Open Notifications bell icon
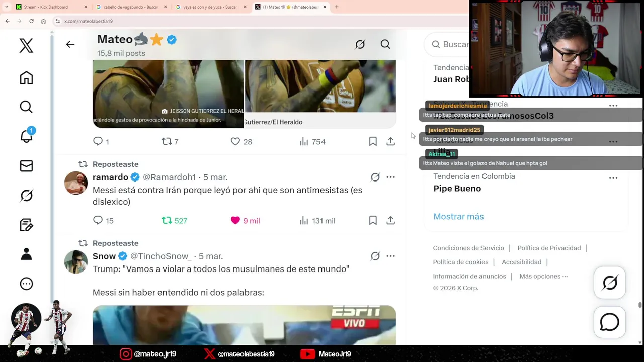 [27, 136]
